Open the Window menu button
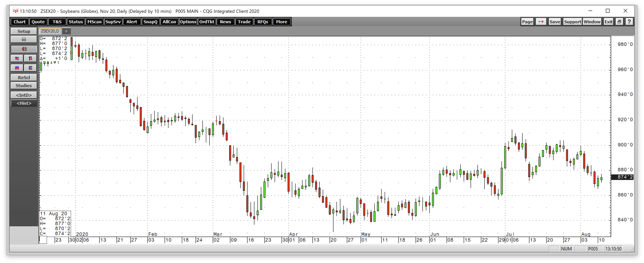Image resolution: width=644 pixels, height=263 pixels. pos(592,22)
